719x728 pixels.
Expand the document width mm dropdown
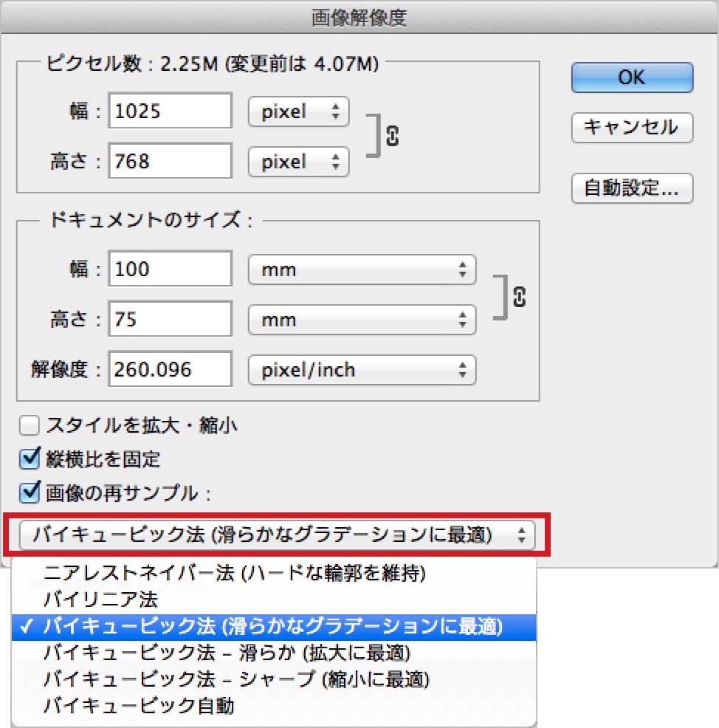click(x=362, y=269)
